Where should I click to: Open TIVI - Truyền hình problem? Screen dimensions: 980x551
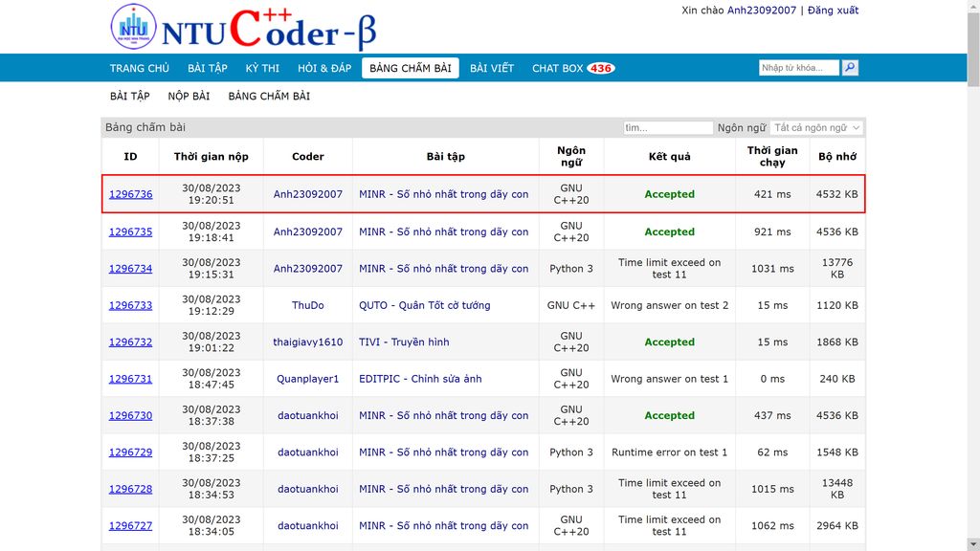tap(404, 342)
